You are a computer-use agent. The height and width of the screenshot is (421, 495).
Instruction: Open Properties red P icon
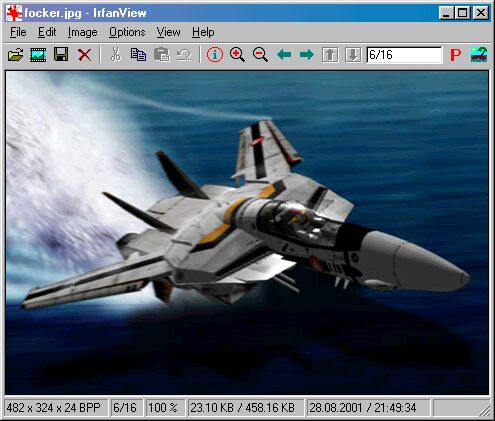pyautogui.click(x=455, y=55)
